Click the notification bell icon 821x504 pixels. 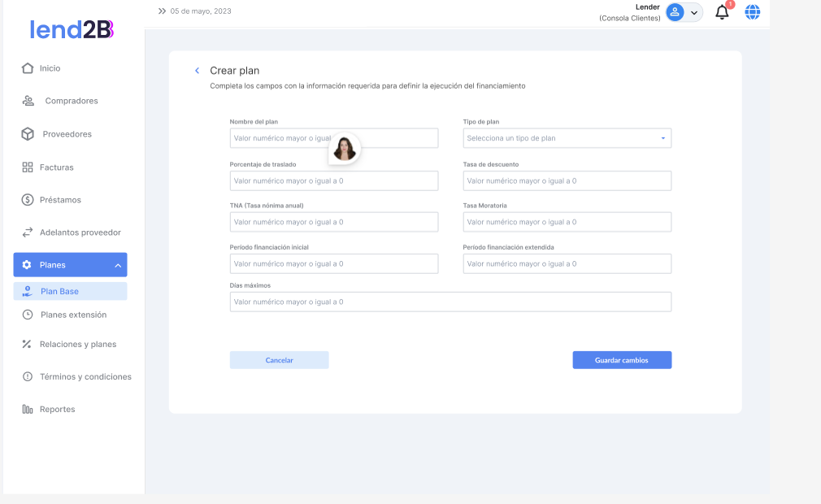(x=722, y=12)
